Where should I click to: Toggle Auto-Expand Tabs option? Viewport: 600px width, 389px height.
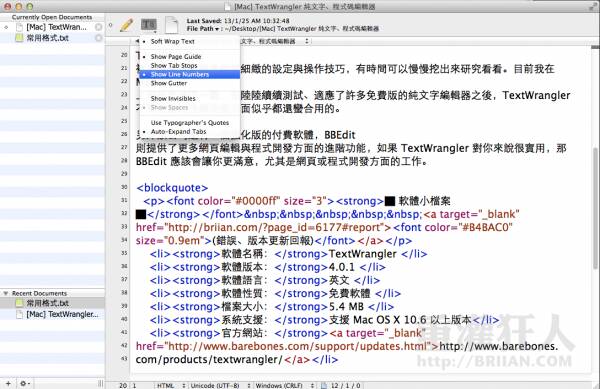click(190, 131)
